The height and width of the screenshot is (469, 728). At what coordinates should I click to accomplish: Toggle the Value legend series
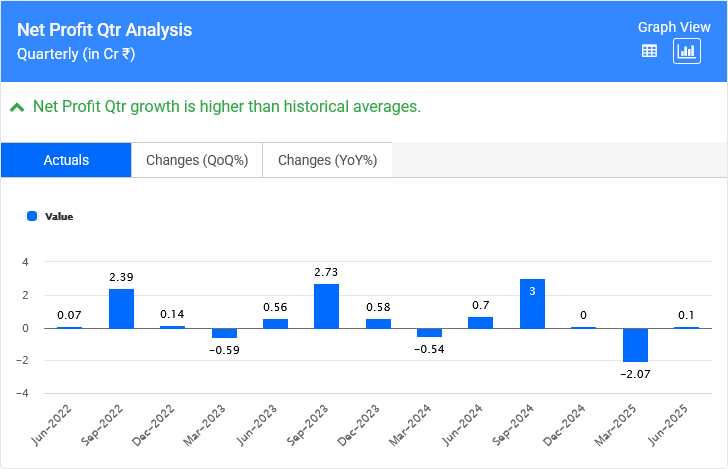point(59,216)
